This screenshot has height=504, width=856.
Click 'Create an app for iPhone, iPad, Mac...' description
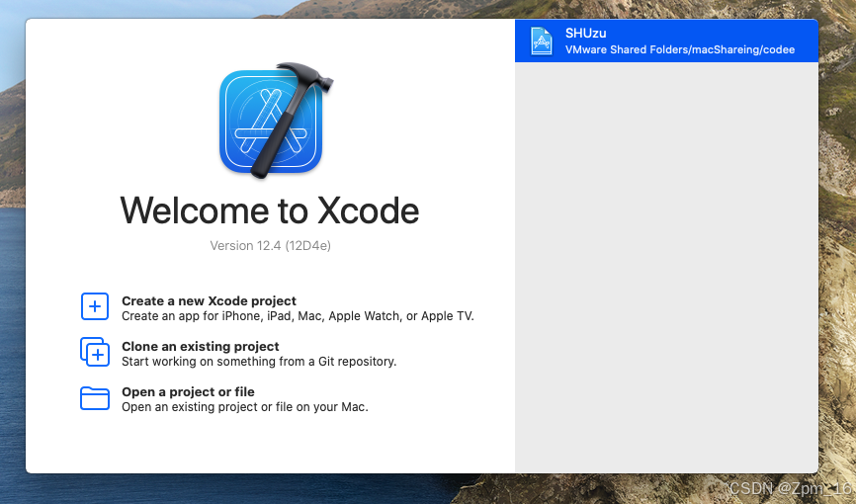point(298,316)
